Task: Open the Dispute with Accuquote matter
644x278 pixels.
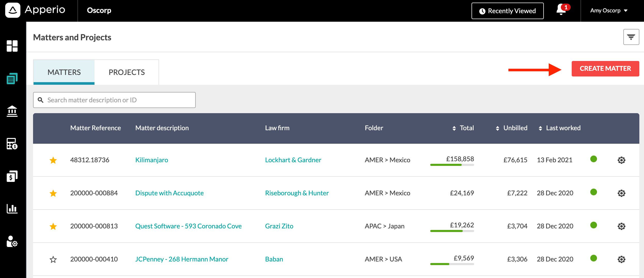Action: click(x=169, y=193)
